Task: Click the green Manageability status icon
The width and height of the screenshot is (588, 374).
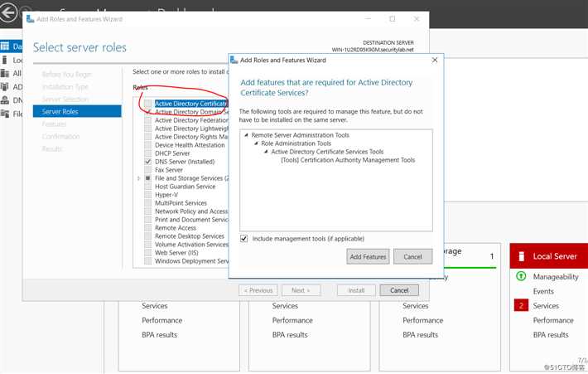Action: (x=521, y=276)
